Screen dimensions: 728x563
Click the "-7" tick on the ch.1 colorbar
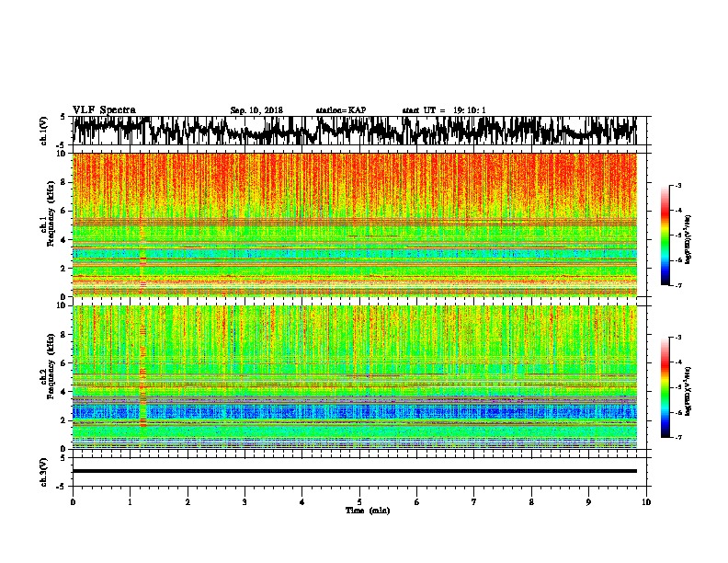click(677, 285)
